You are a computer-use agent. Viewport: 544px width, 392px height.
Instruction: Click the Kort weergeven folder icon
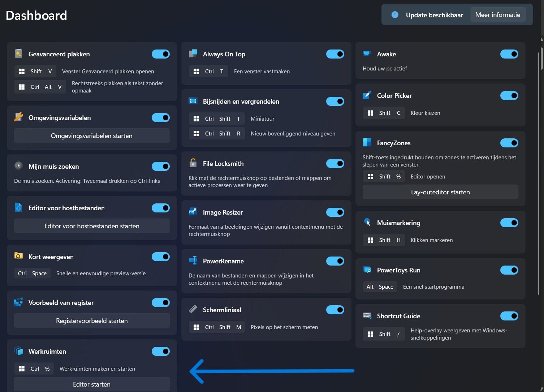point(18,256)
